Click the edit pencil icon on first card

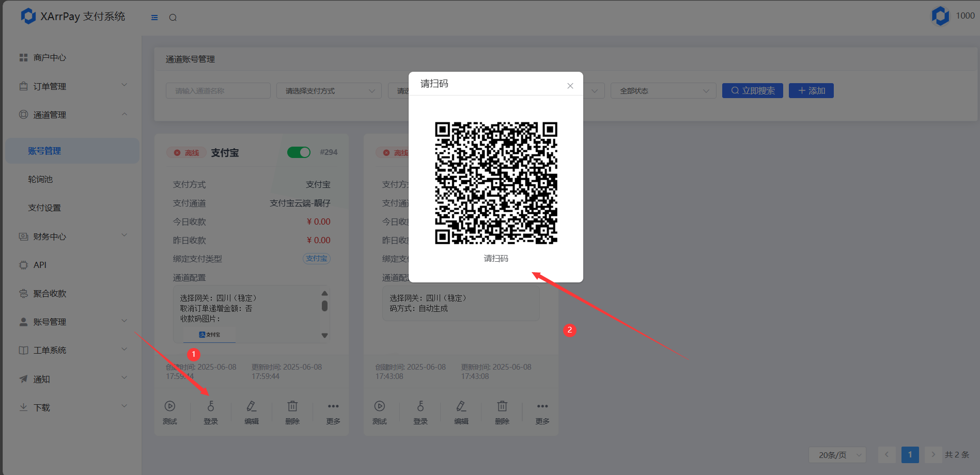click(x=252, y=406)
